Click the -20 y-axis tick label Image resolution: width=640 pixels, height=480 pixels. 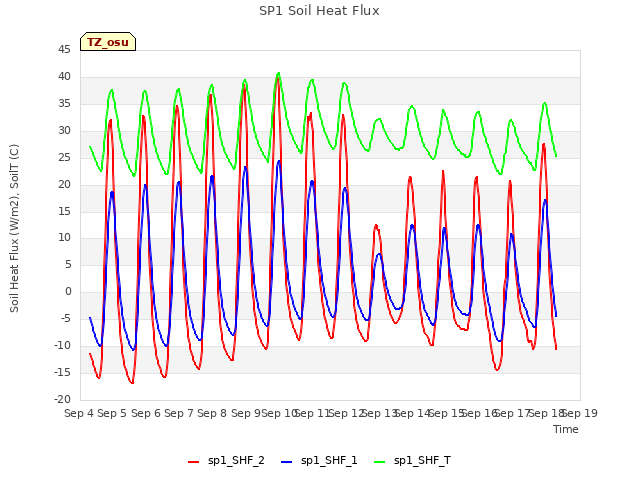point(62,400)
